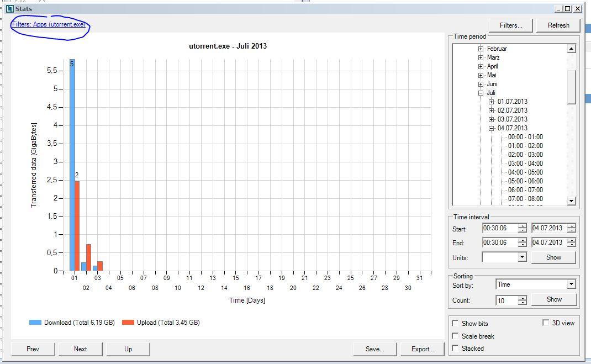Enable the Show bits checkbox
The height and width of the screenshot is (364, 591).
point(455,323)
